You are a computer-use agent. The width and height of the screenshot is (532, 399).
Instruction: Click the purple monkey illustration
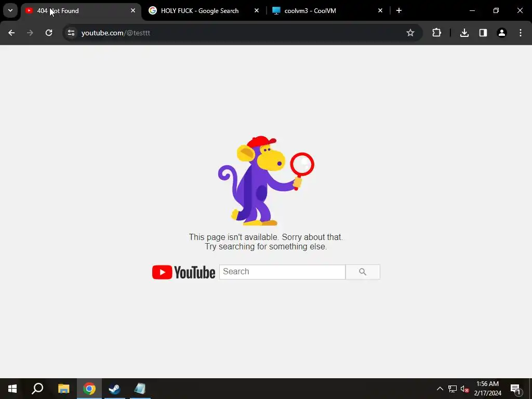coord(265,180)
